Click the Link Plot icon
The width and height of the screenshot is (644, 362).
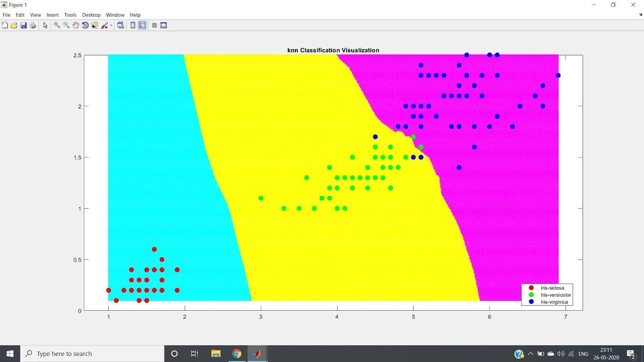120,25
